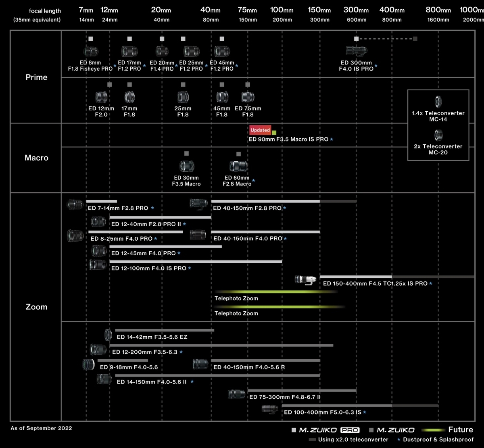This screenshot has width=484, height=448.
Task: Click the ED 7-14mm F2.8 PRO range bar
Action: 102,201
